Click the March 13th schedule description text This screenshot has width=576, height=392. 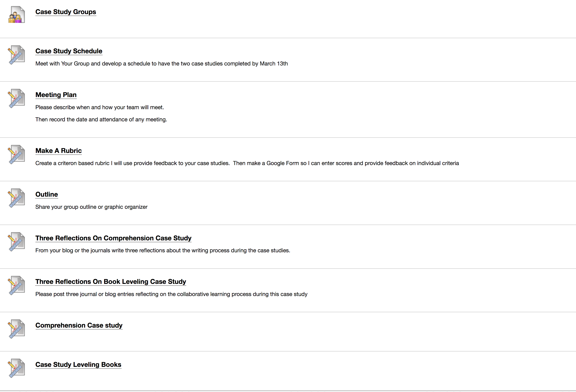161,64
